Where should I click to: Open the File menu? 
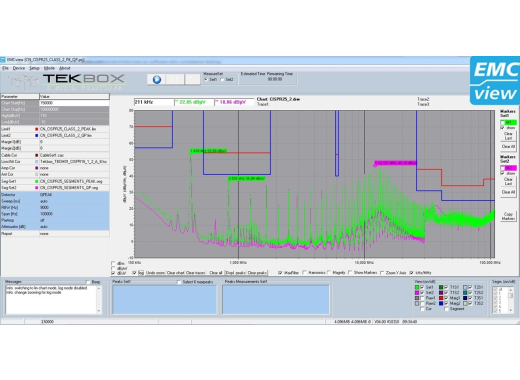click(x=5, y=68)
